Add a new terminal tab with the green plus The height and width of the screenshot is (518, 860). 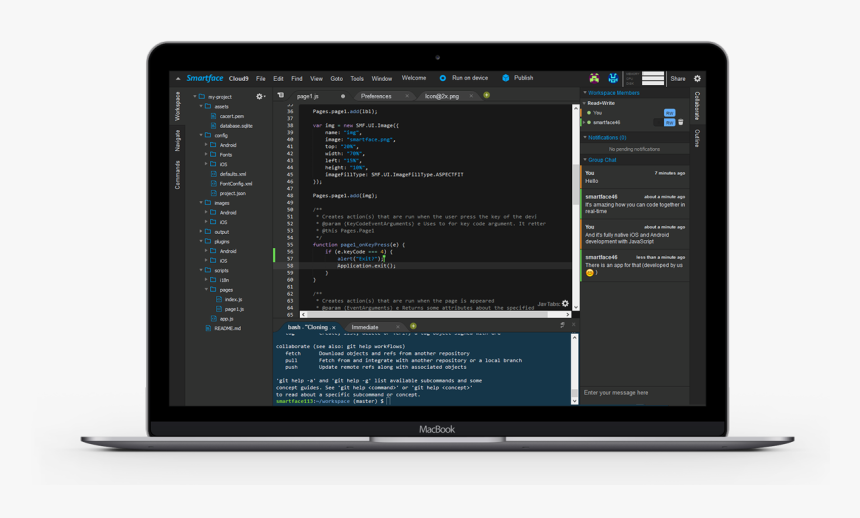click(x=413, y=327)
